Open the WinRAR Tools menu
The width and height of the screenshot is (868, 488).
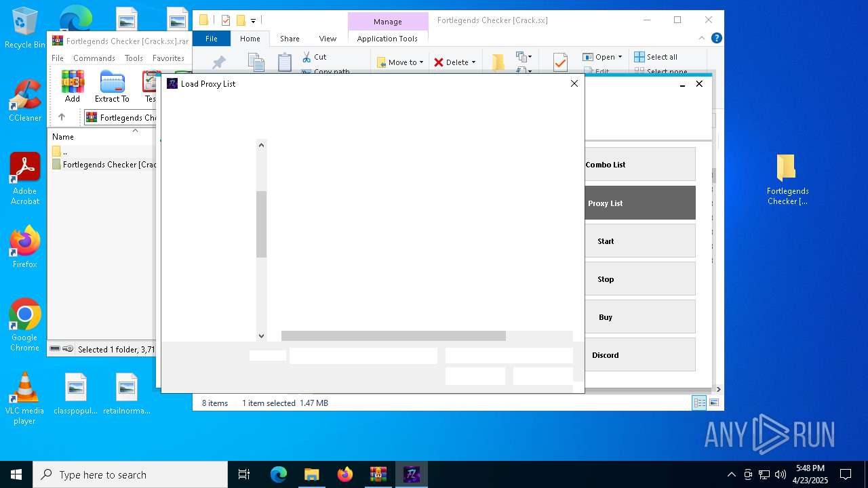pyautogui.click(x=134, y=58)
